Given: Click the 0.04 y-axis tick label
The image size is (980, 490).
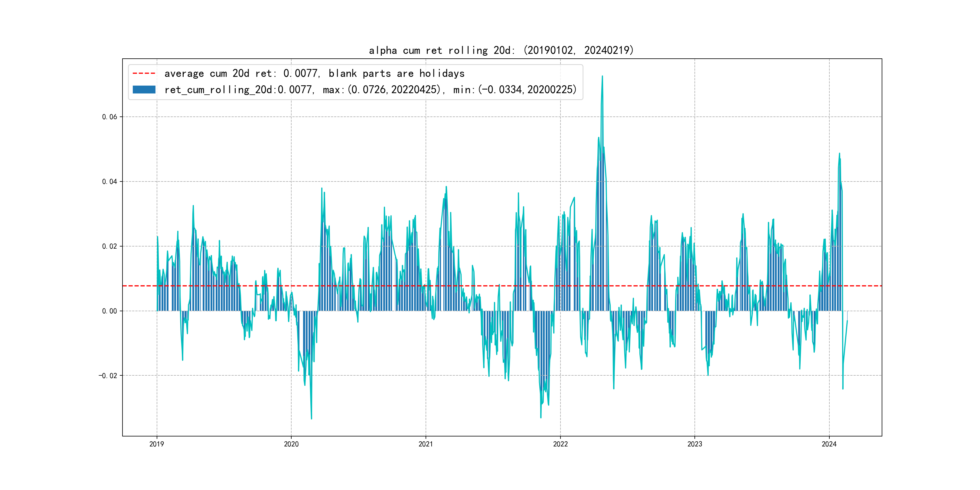Looking at the screenshot, I should tap(109, 181).
